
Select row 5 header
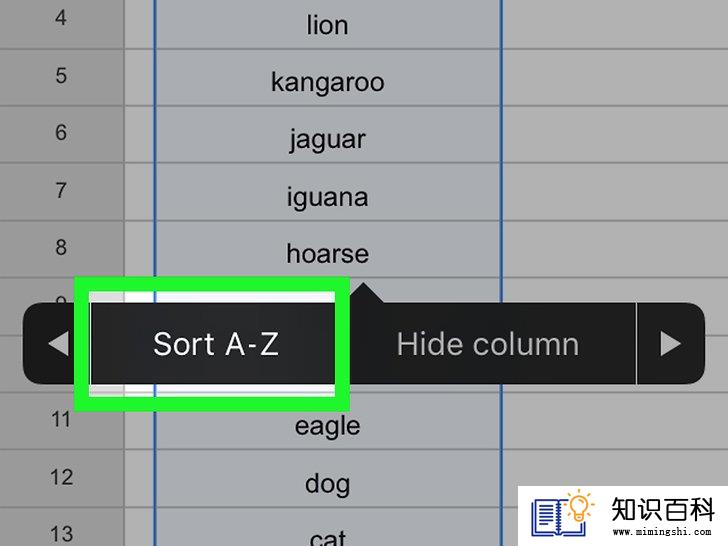click(62, 78)
